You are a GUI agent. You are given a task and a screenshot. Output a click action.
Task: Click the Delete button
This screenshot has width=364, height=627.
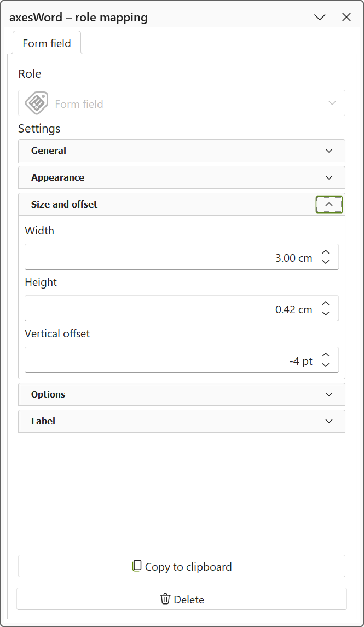182,599
